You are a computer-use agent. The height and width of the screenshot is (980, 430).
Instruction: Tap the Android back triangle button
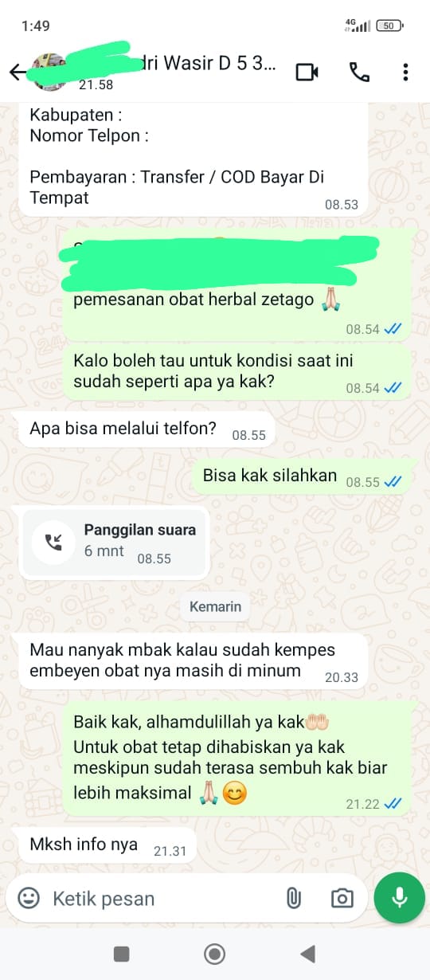[307, 954]
